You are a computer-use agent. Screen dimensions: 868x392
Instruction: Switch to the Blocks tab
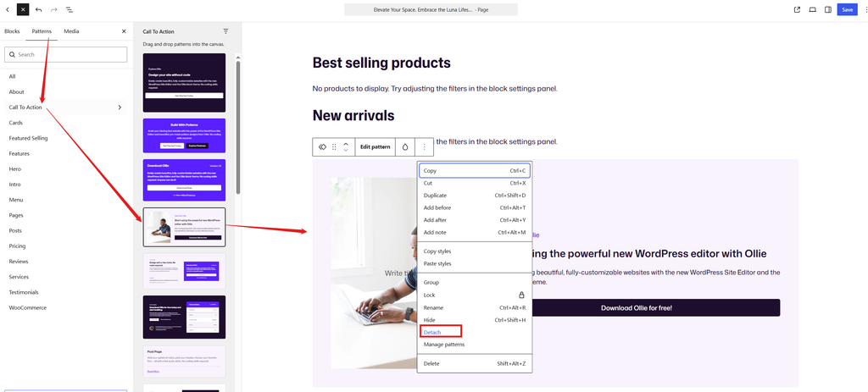[12, 31]
